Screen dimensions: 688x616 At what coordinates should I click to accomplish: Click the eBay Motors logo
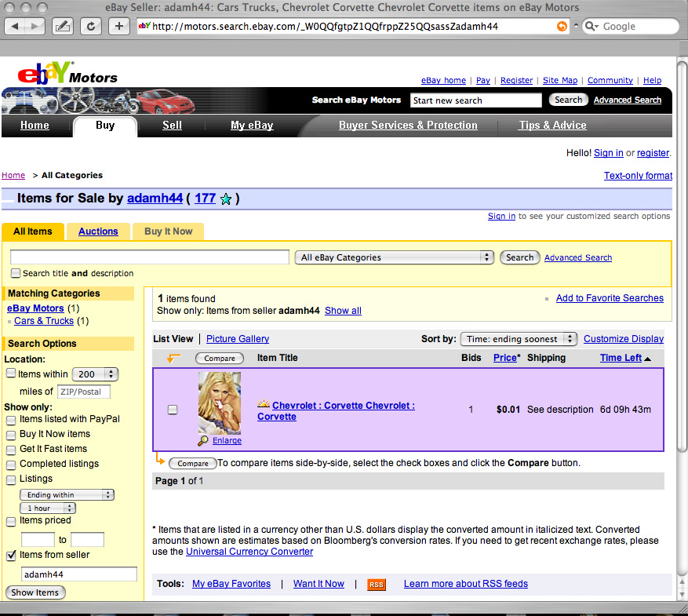[67, 75]
